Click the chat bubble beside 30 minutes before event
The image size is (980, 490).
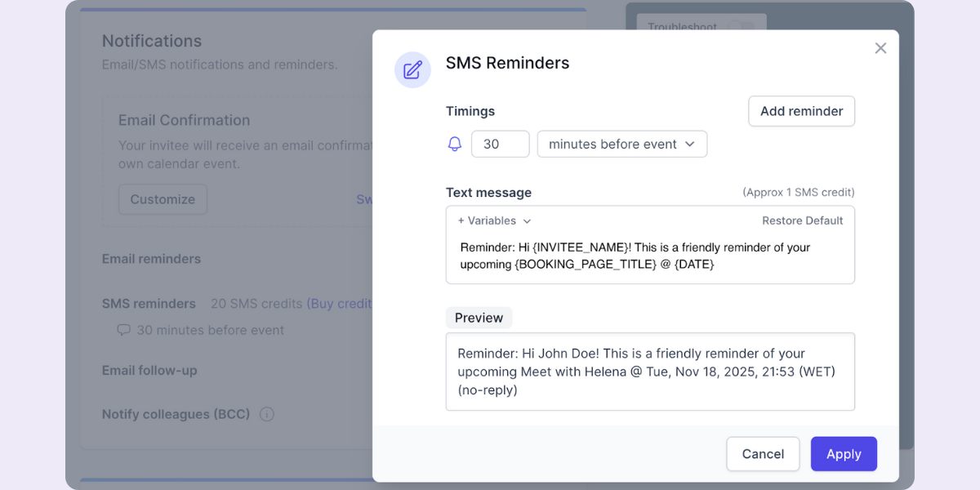click(x=124, y=330)
